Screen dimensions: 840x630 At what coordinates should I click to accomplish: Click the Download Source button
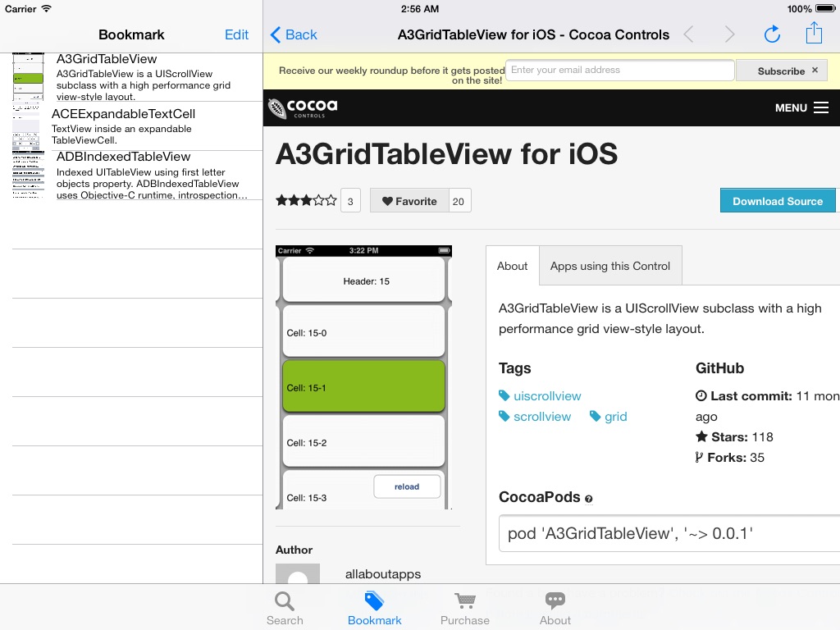pos(778,201)
